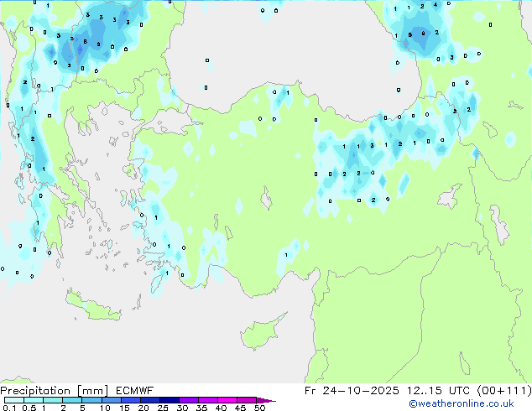Click the legend scale label '25'

click(x=163, y=408)
